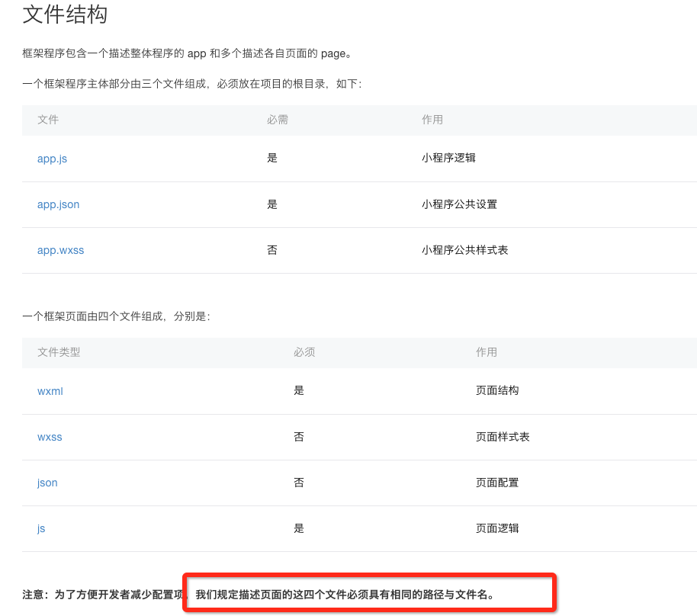The width and height of the screenshot is (697, 616).
Task: Click the red-boxed sentence about 相同的路径与文件名
Action: 345,594
